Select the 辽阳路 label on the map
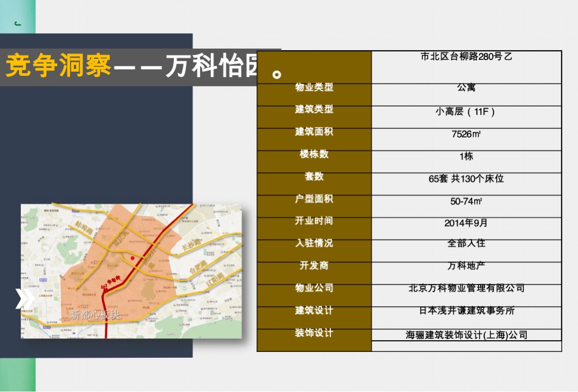 point(216,279)
